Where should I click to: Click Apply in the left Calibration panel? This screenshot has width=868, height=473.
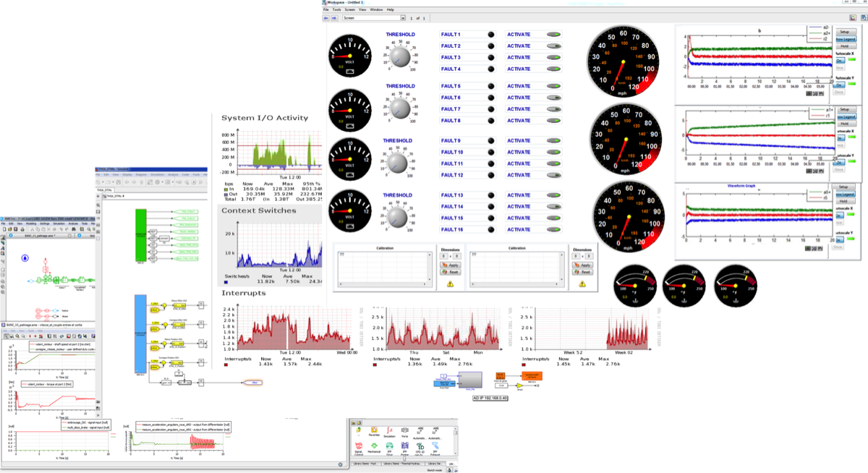[x=450, y=265]
